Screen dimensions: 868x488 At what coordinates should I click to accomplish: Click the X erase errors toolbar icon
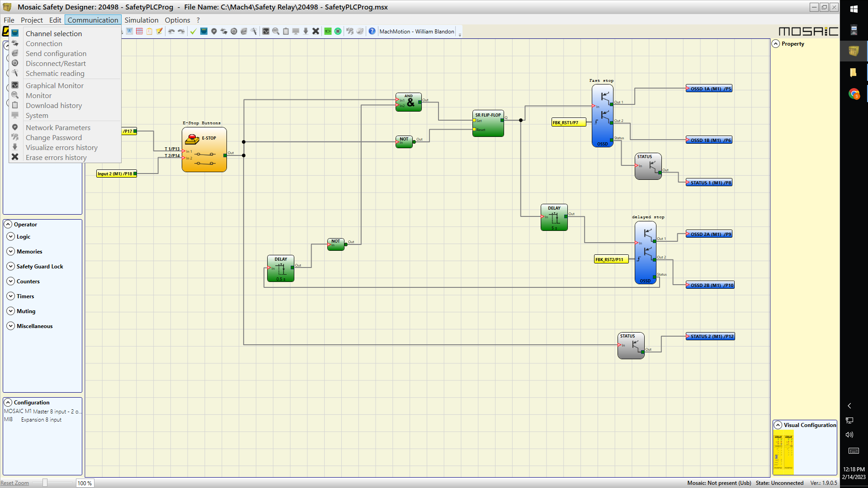316,31
